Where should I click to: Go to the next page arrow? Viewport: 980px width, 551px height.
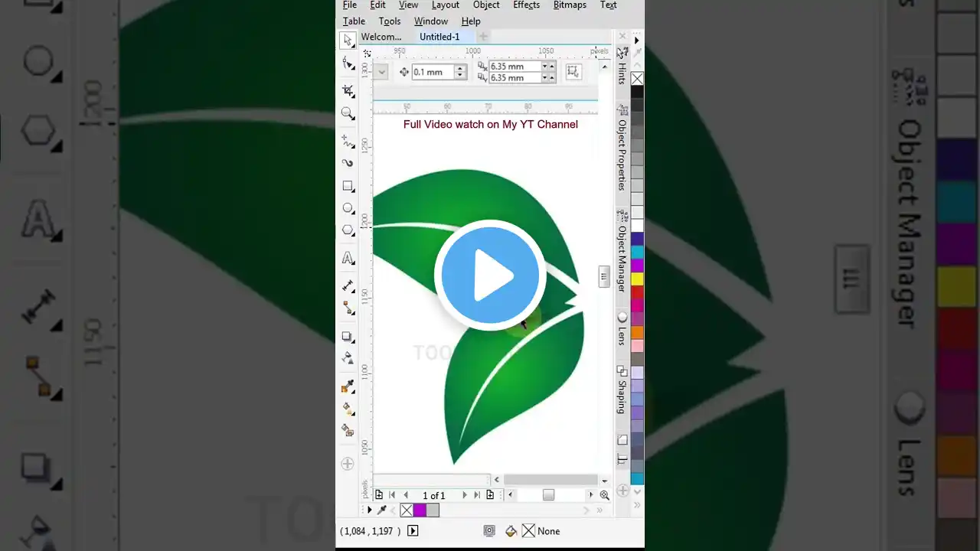point(464,495)
